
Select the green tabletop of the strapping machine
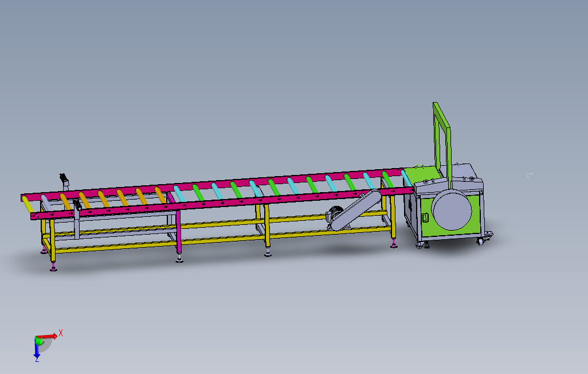click(x=424, y=175)
